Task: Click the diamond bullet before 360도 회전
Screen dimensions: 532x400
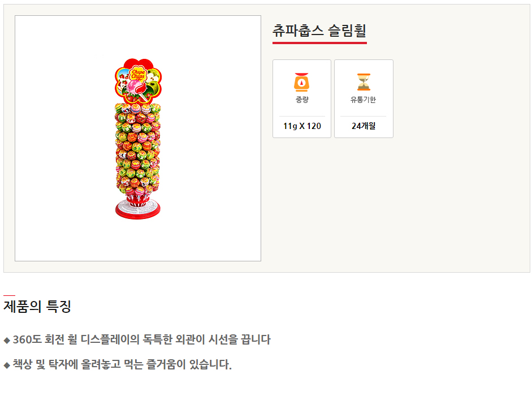Action: pos(7,340)
